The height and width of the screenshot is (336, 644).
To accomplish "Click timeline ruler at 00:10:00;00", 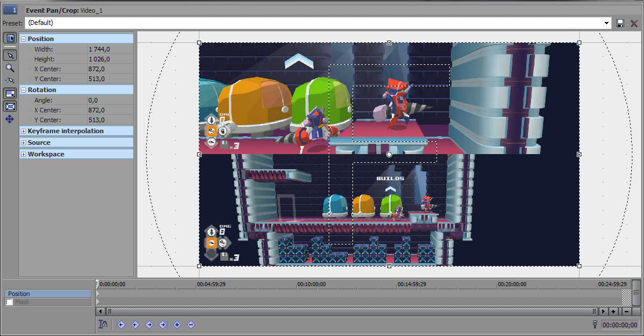I will point(311,284).
